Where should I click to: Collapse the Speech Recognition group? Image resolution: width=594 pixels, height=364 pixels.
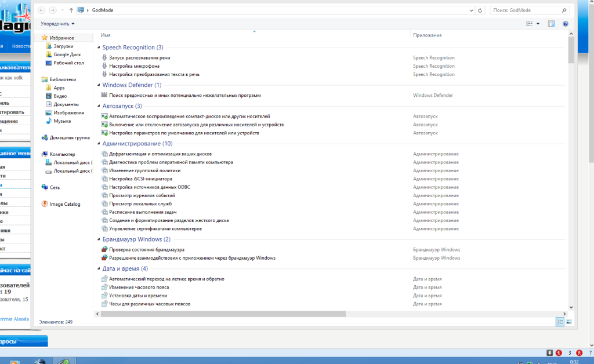(99, 48)
